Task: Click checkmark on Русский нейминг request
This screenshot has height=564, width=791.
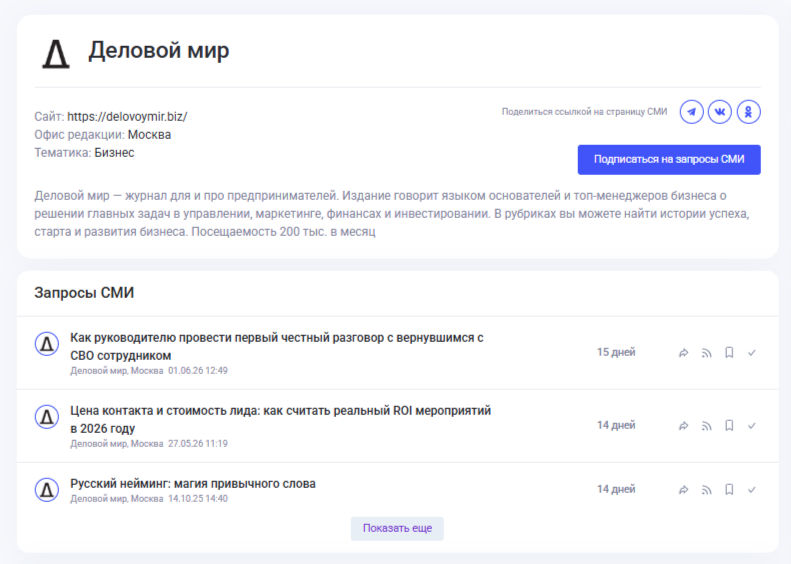Action: 752,489
